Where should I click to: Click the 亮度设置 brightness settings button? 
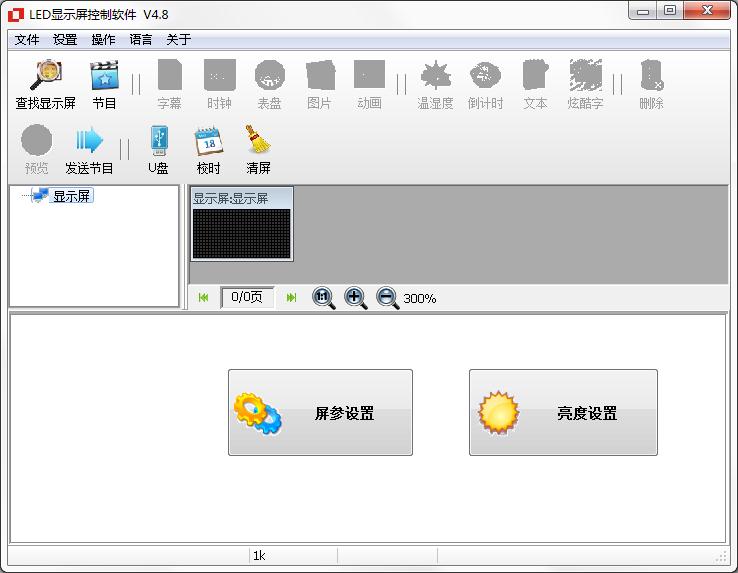pos(563,413)
